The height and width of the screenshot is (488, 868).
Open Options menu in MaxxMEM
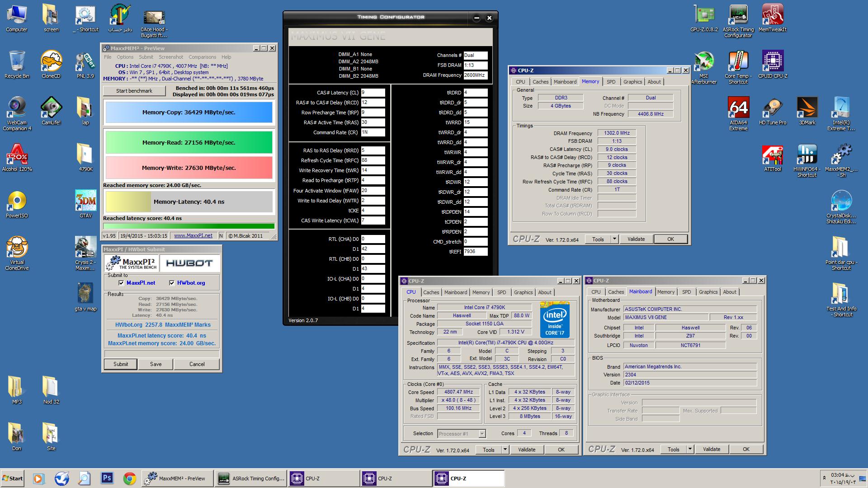click(x=125, y=57)
